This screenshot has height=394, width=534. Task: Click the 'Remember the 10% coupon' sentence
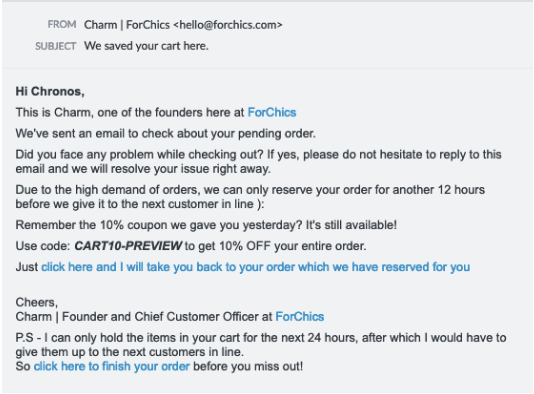tap(206, 225)
